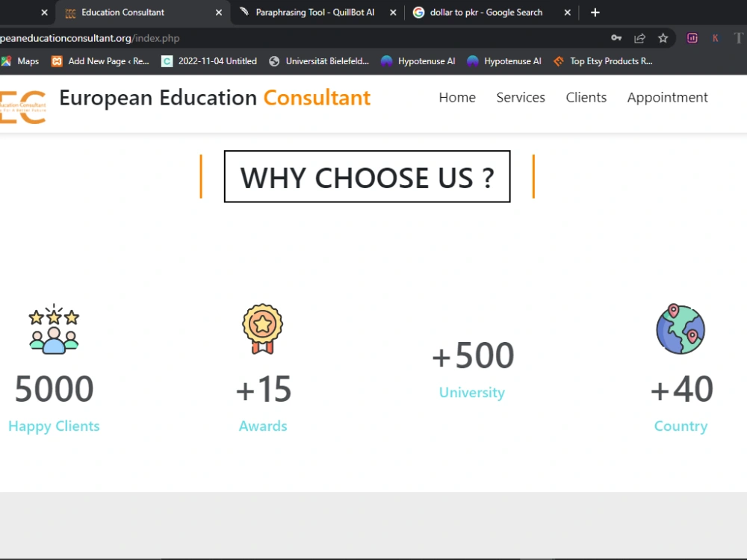Click the Awards medal ribbon icon
Screen dimensions: 747x560
click(x=262, y=329)
